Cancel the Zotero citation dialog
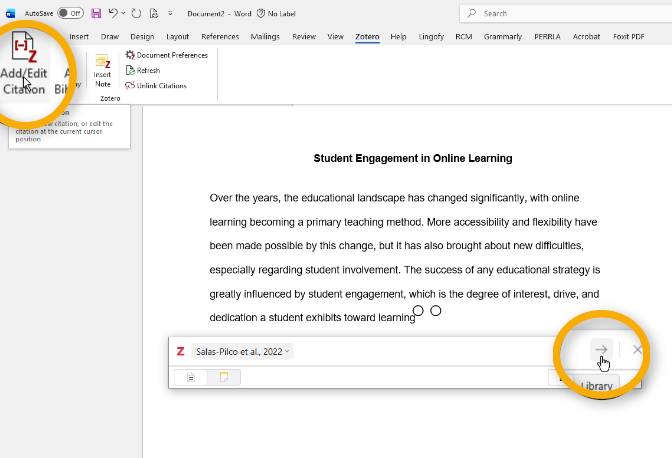Viewport: 672px width, 458px height. coord(637,350)
